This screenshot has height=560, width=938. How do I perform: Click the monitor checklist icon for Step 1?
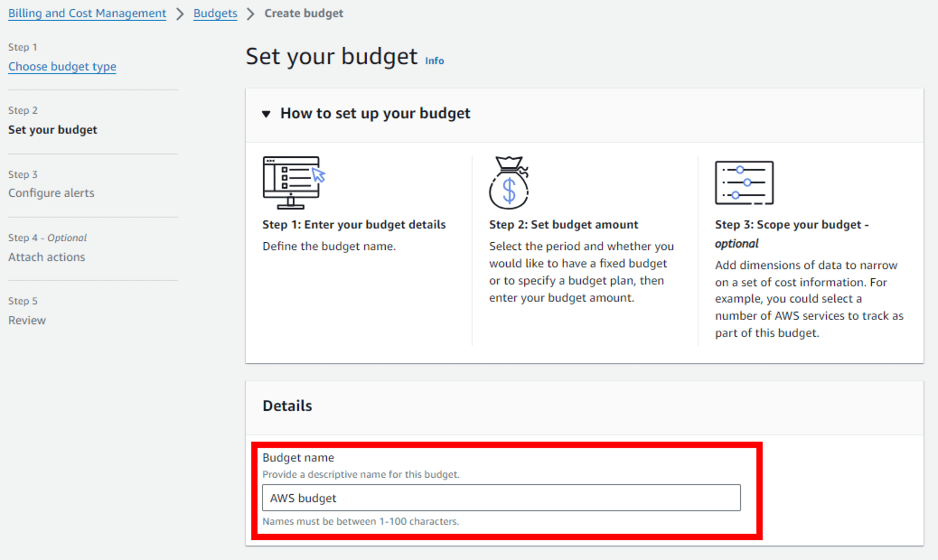coord(294,183)
